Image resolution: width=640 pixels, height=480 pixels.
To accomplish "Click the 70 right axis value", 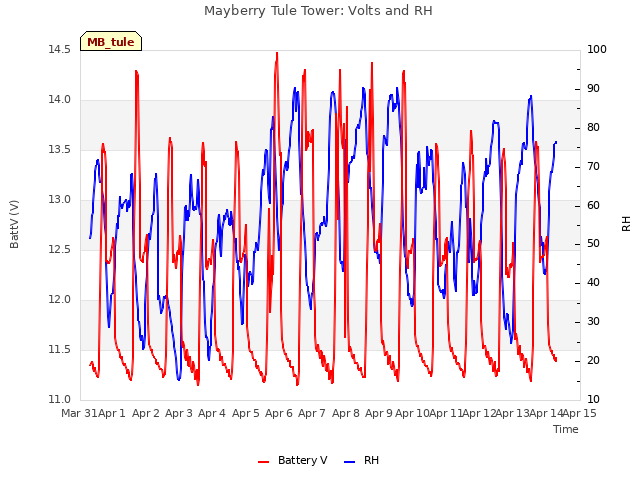I will coord(593,167).
